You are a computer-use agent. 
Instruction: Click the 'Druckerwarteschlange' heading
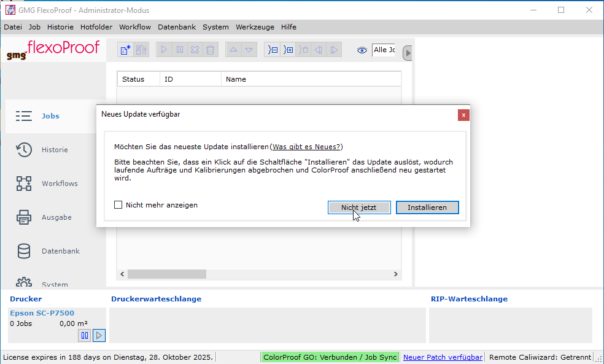coord(156,299)
